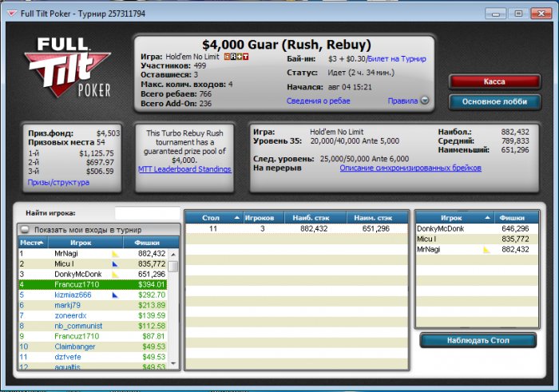Go to Основное лобби
559x392 pixels.
click(x=494, y=101)
